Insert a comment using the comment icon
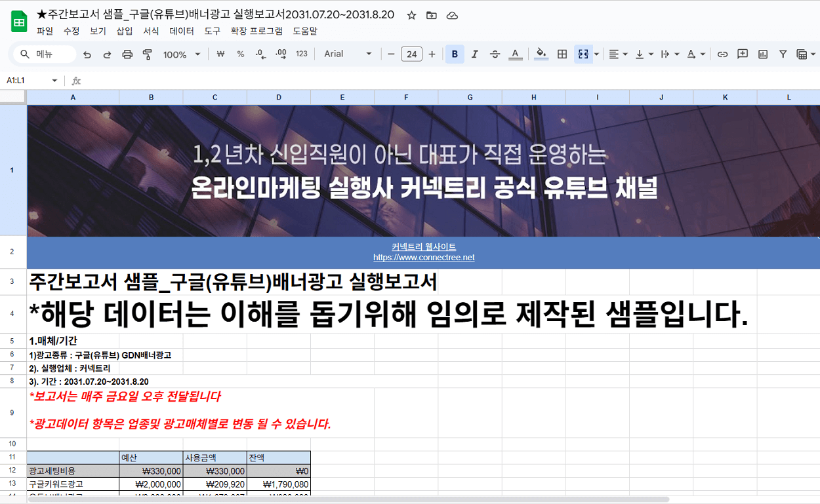820x504 pixels. coord(743,54)
